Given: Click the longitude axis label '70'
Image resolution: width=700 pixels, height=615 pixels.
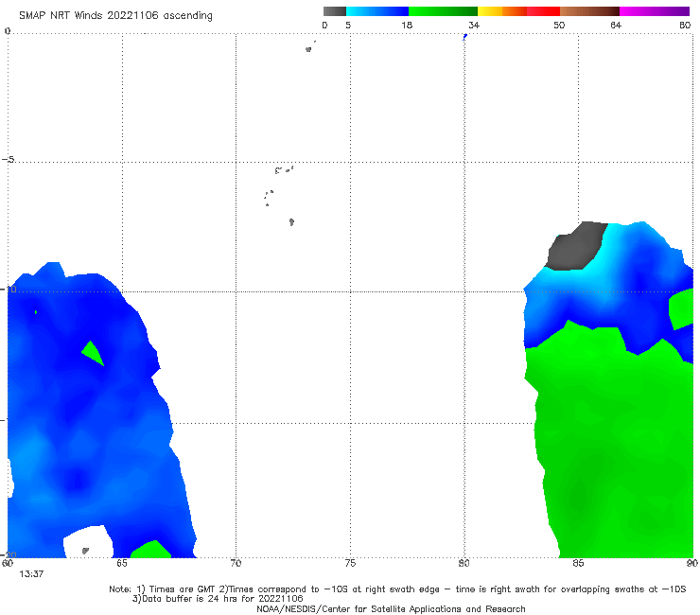Looking at the screenshot, I should pyautogui.click(x=236, y=563).
